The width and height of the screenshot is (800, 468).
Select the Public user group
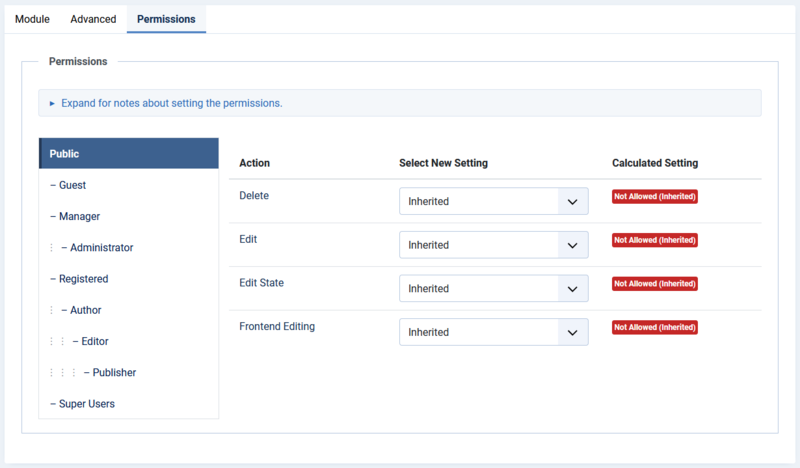click(129, 154)
